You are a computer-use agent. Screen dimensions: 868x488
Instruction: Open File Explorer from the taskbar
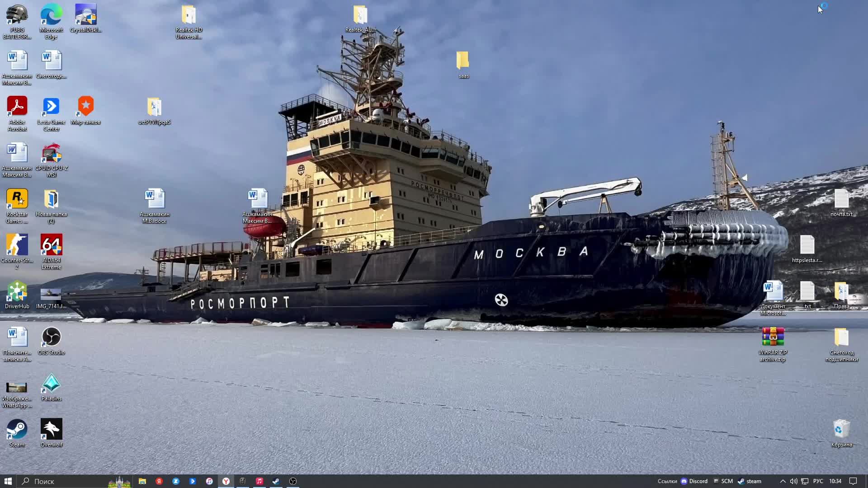click(x=142, y=481)
